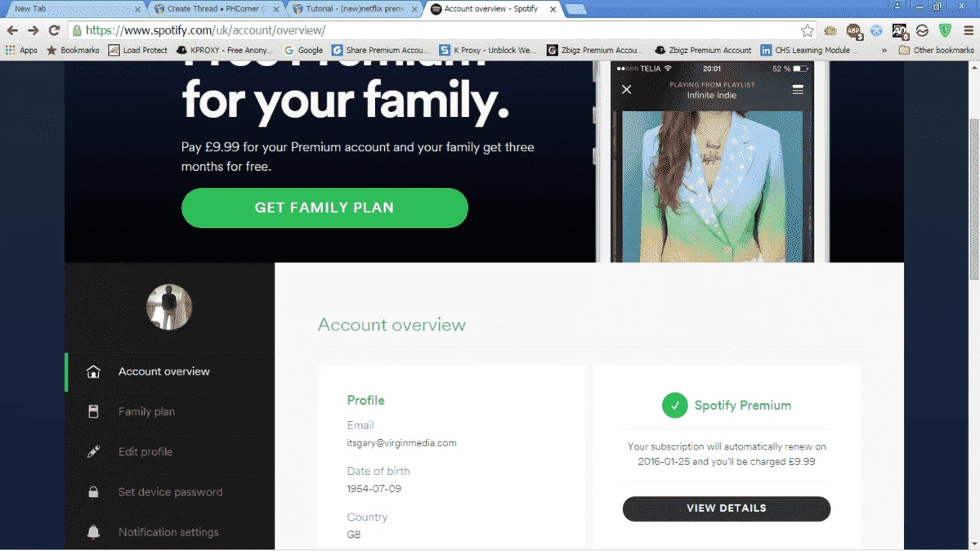Open the first Zbigz Premium Account bookmark
This screenshot has height=551, width=980.
click(595, 50)
